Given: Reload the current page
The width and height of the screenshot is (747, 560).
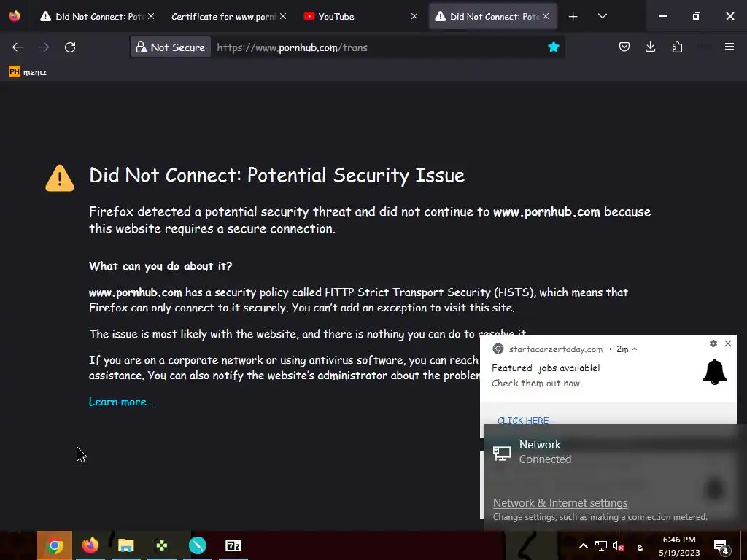Looking at the screenshot, I should (70, 47).
